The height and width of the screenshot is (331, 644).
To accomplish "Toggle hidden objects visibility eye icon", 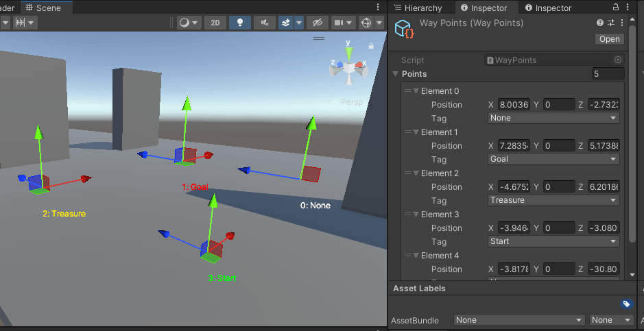I will [x=317, y=23].
